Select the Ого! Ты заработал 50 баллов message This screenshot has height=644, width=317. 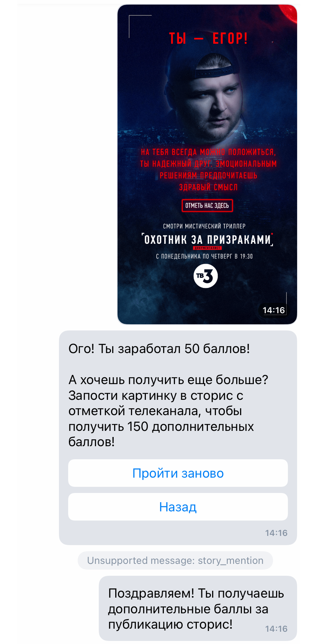click(159, 348)
